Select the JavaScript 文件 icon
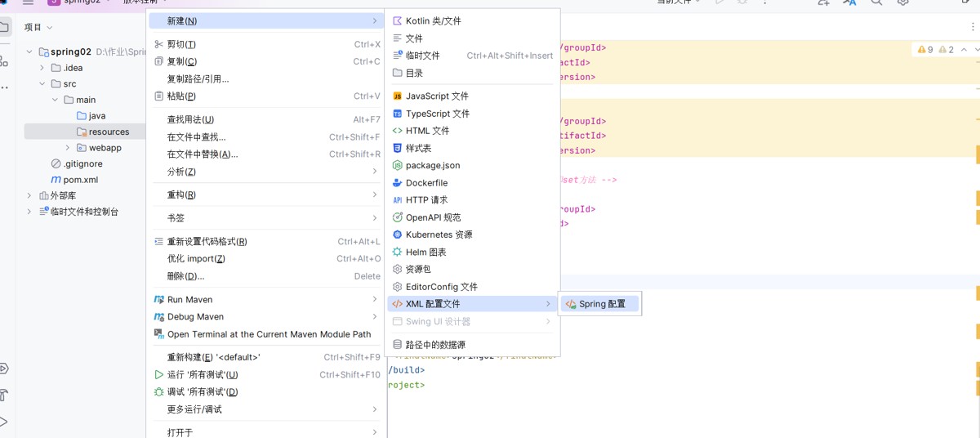Image resolution: width=980 pixels, height=438 pixels. (398, 96)
